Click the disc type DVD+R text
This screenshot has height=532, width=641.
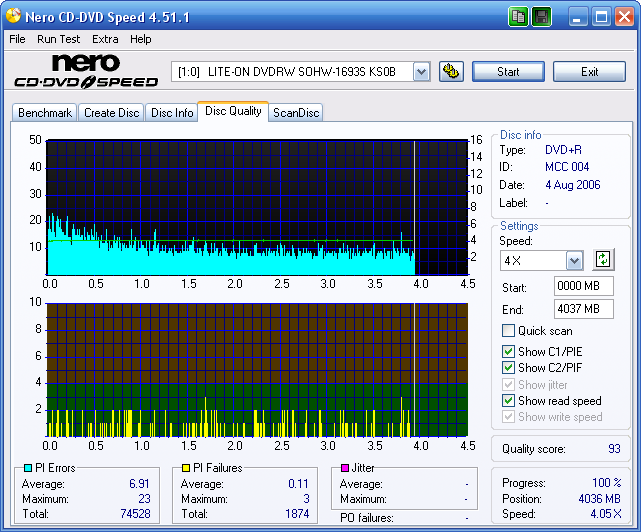click(x=563, y=150)
